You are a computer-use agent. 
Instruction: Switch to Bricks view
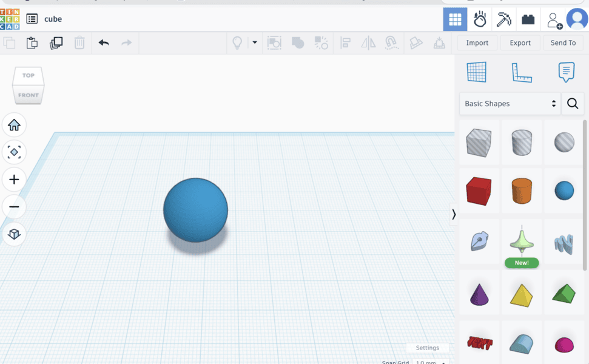[528, 19]
